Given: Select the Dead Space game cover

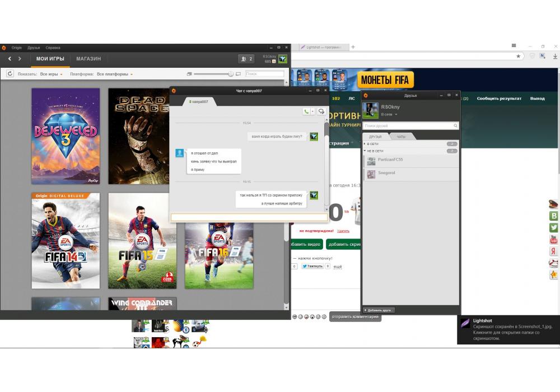Looking at the screenshot, I should 138,137.
